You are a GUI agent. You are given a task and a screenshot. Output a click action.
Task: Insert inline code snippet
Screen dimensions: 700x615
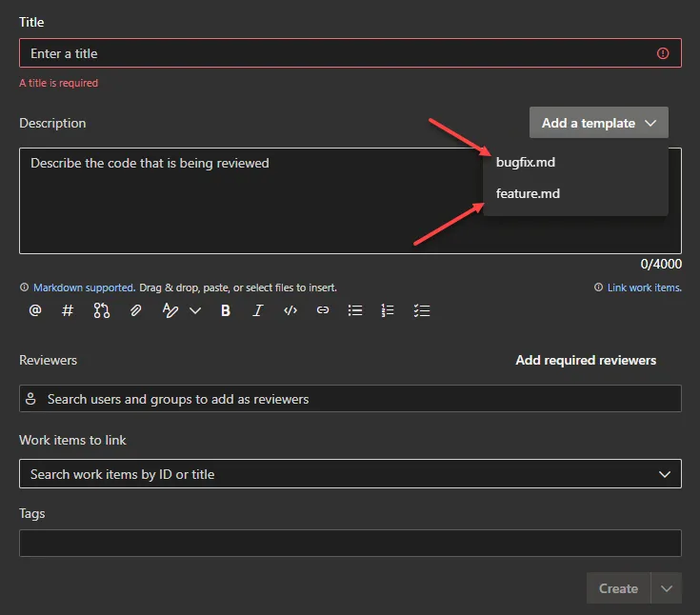point(290,310)
